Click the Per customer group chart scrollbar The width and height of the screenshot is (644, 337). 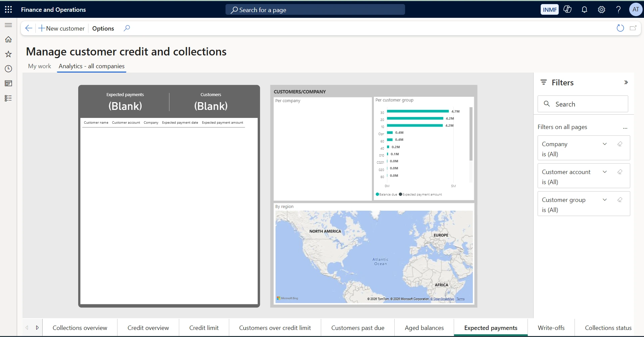pos(471,134)
